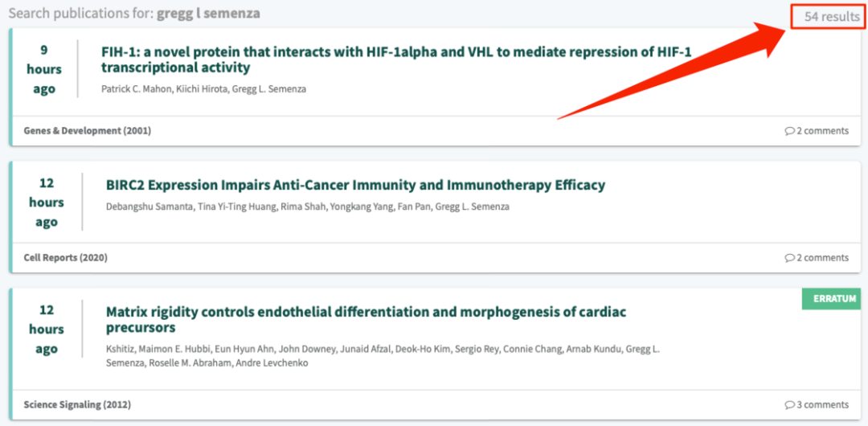This screenshot has width=868, height=426.
Task: Click comment bubble icon on BIRC2 publication
Action: tap(789, 258)
